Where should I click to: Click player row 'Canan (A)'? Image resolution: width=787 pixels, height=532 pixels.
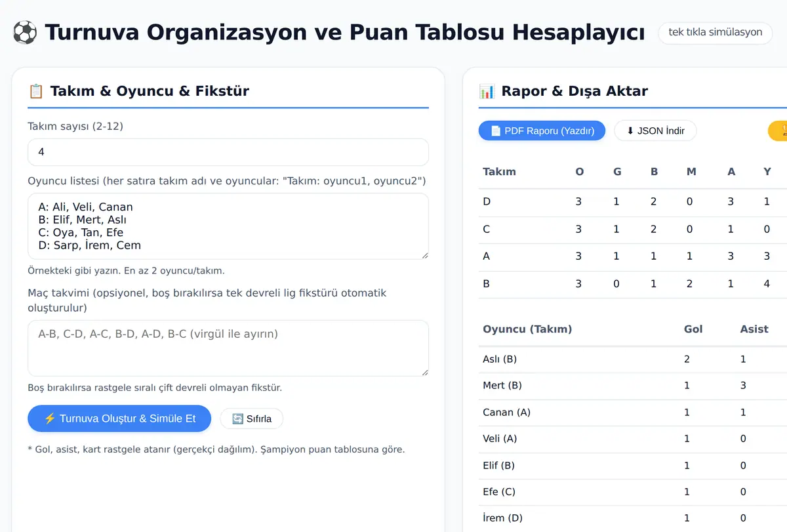[x=633, y=413]
